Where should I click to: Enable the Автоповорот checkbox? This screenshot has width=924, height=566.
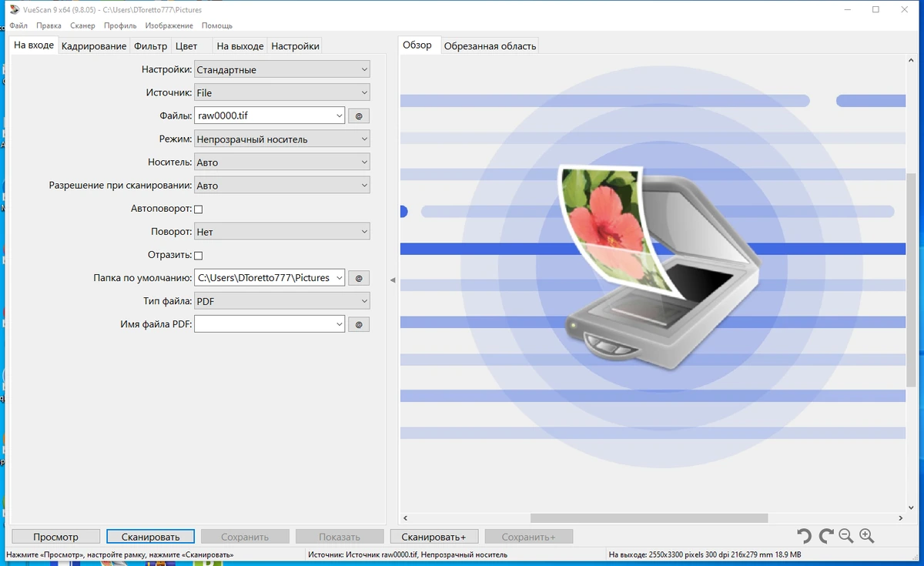click(198, 209)
